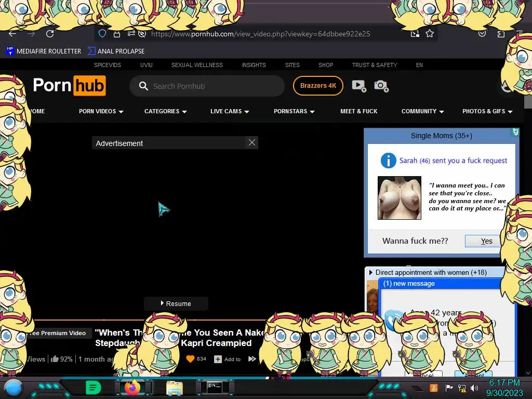Go back to the previous page
The width and height of the screenshot is (532, 399).
[x=12, y=34]
